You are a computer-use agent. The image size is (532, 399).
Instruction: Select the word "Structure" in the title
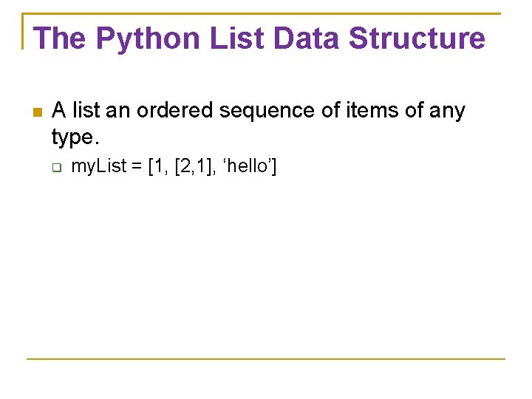417,38
